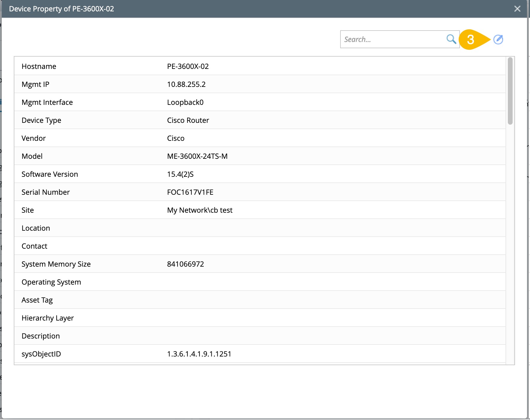Click the vertical scrollbar thumb
Image resolution: width=530 pixels, height=420 pixels.
[510, 91]
